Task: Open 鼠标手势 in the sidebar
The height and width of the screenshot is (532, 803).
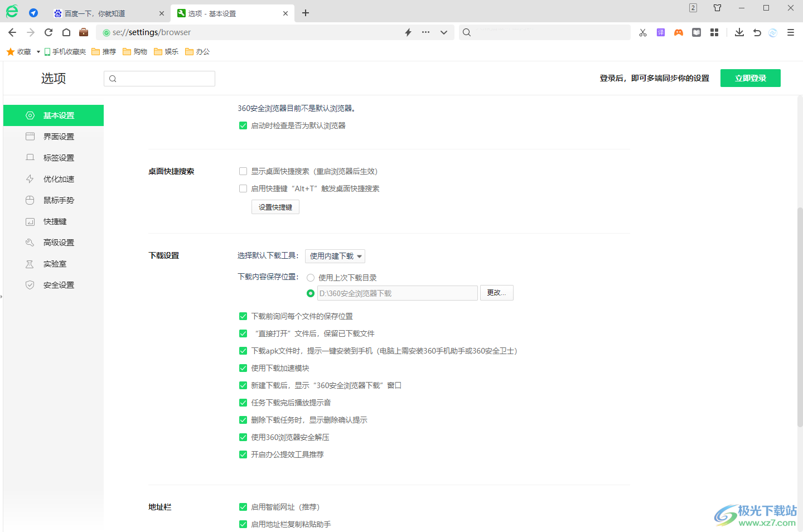Action: pos(54,200)
